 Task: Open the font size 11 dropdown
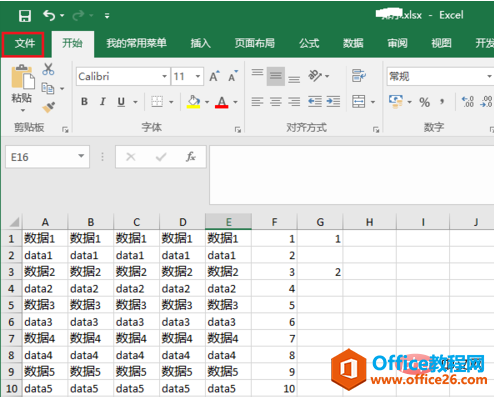point(198,76)
